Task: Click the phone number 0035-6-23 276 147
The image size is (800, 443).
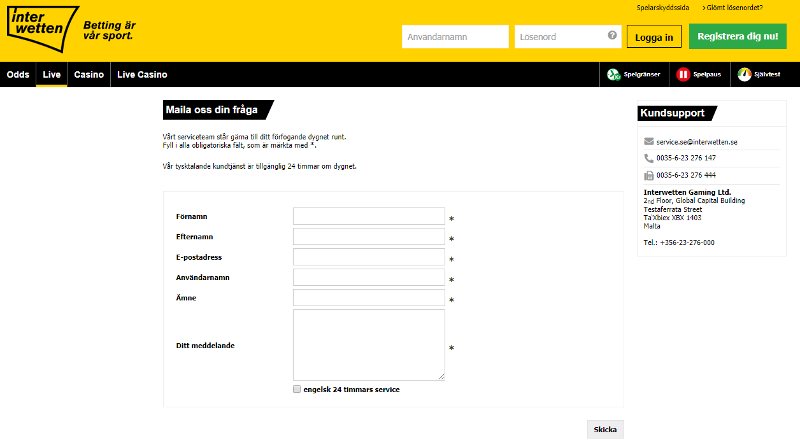Action: [686, 158]
